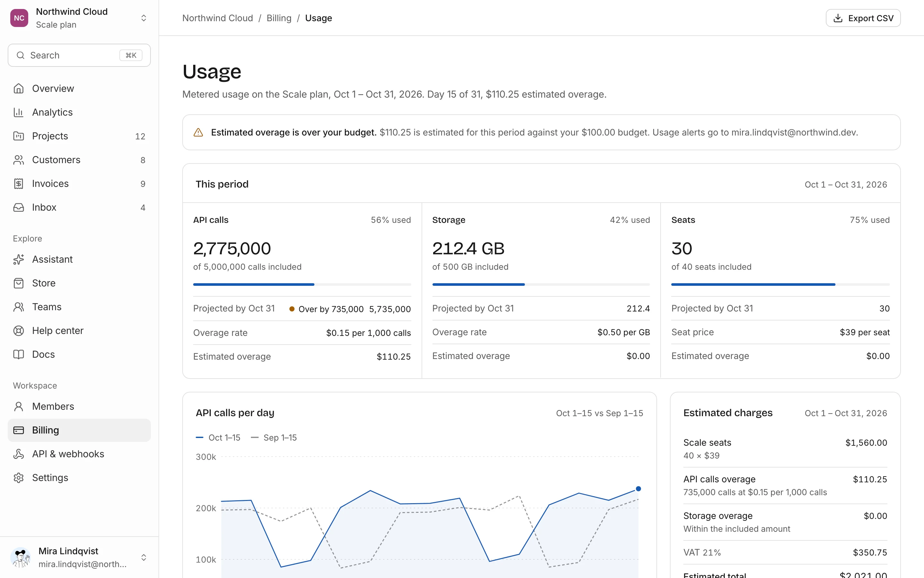The image size is (924, 578).
Task: Click the '$39 per seat' price
Action: pos(865,332)
